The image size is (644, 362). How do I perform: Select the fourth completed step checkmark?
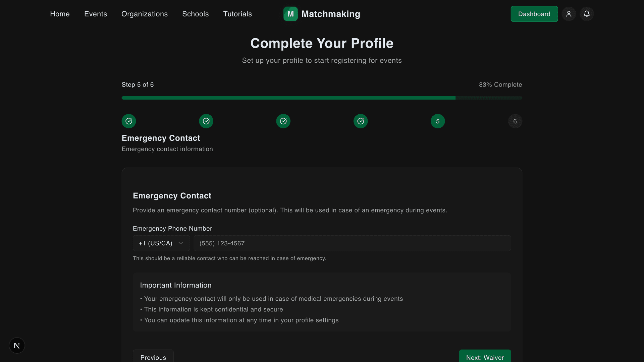(361, 121)
